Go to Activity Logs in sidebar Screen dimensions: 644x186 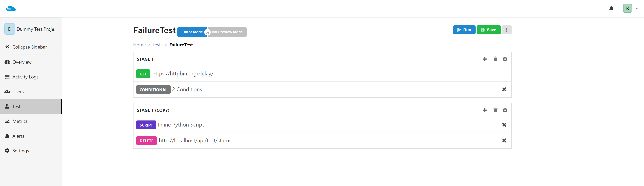(25, 77)
